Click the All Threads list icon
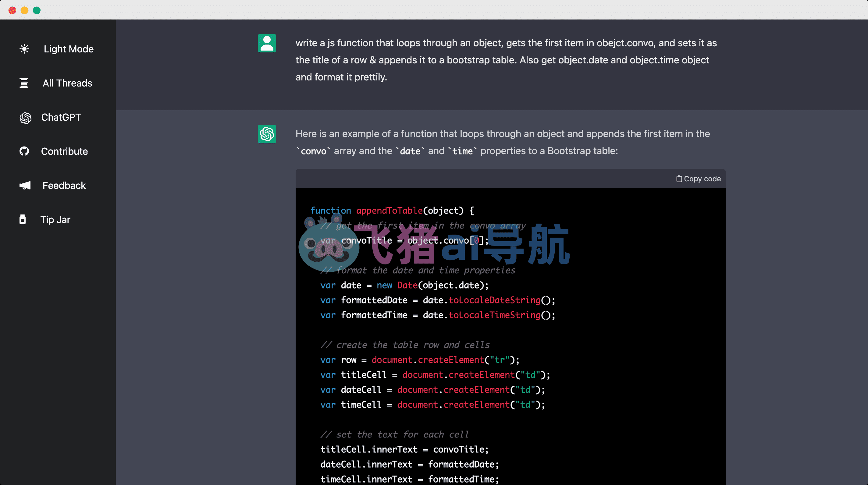 point(23,83)
